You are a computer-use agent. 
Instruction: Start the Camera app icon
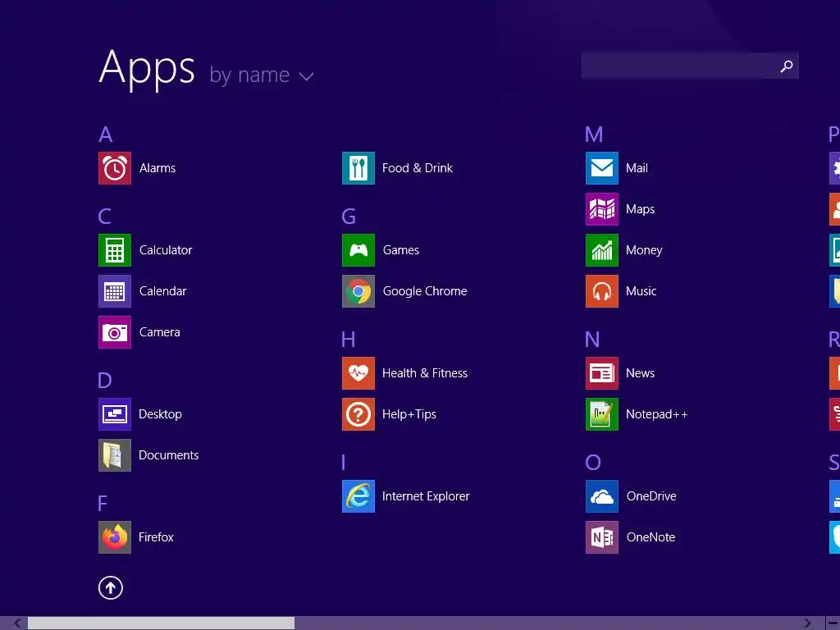pyautogui.click(x=115, y=332)
